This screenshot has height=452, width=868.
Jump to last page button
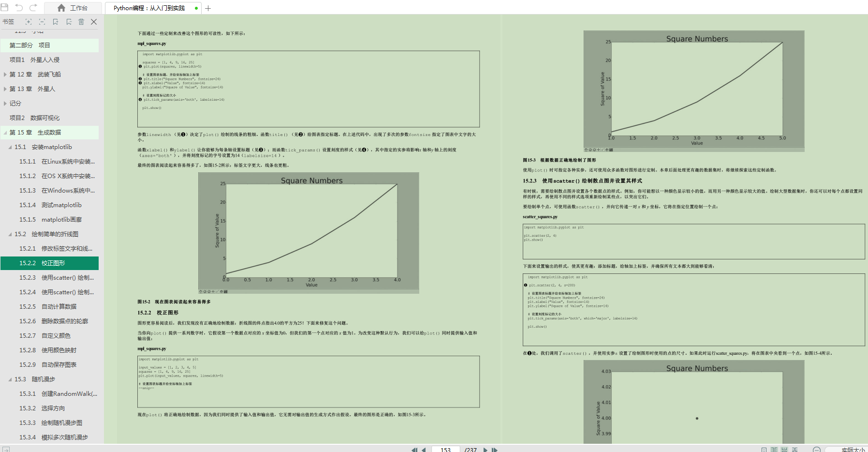pyautogui.click(x=495, y=450)
